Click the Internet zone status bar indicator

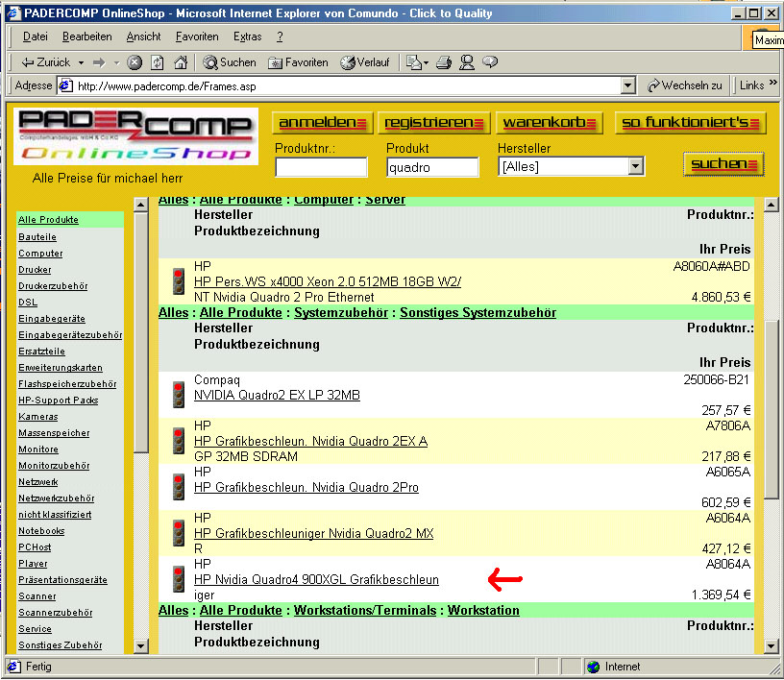pos(614,667)
